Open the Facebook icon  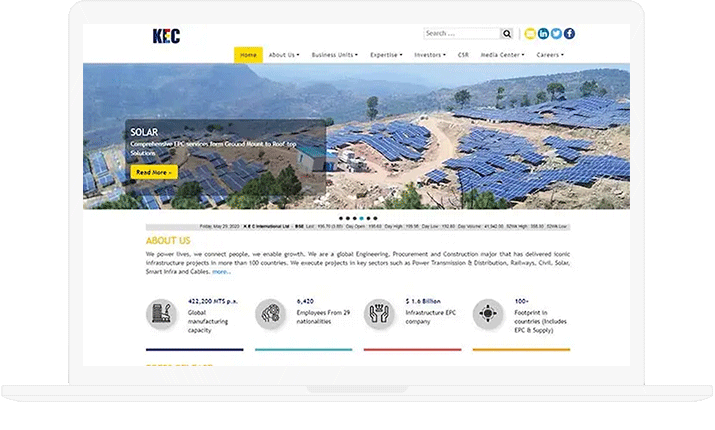tap(569, 33)
